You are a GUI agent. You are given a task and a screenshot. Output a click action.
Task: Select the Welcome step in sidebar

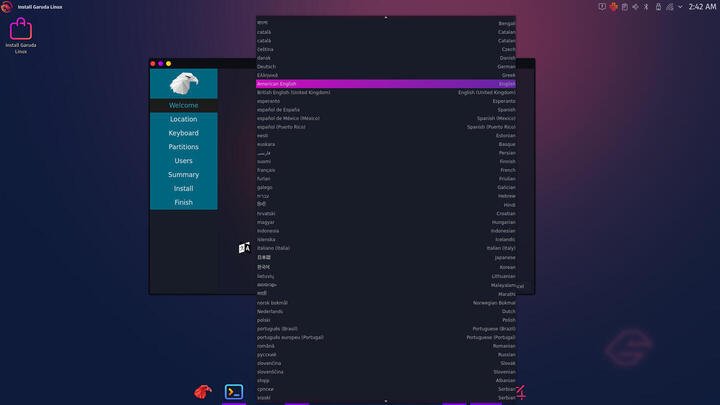(x=184, y=105)
